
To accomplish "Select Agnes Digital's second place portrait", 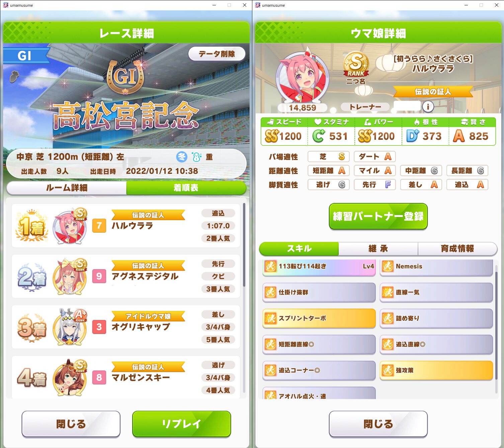I will (x=70, y=277).
